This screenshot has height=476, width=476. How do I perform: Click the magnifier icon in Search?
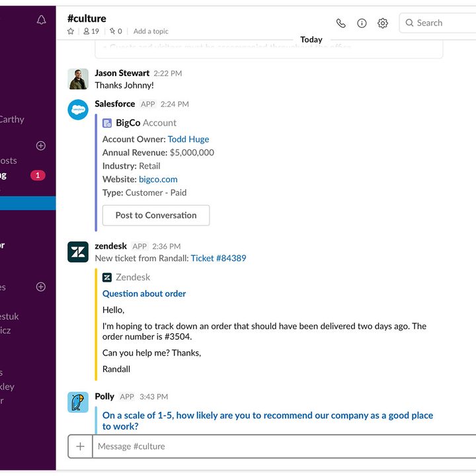(409, 22)
